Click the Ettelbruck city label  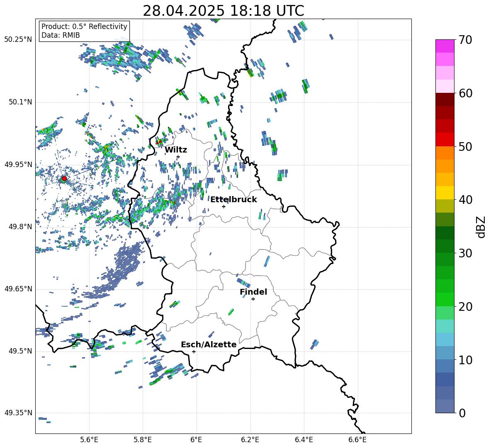pos(233,200)
